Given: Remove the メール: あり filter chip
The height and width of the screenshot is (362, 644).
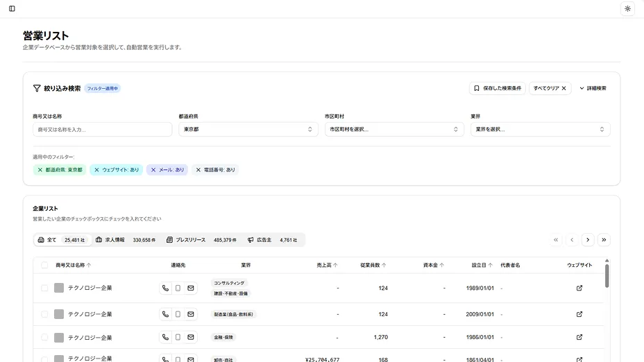Looking at the screenshot, I should [x=153, y=170].
